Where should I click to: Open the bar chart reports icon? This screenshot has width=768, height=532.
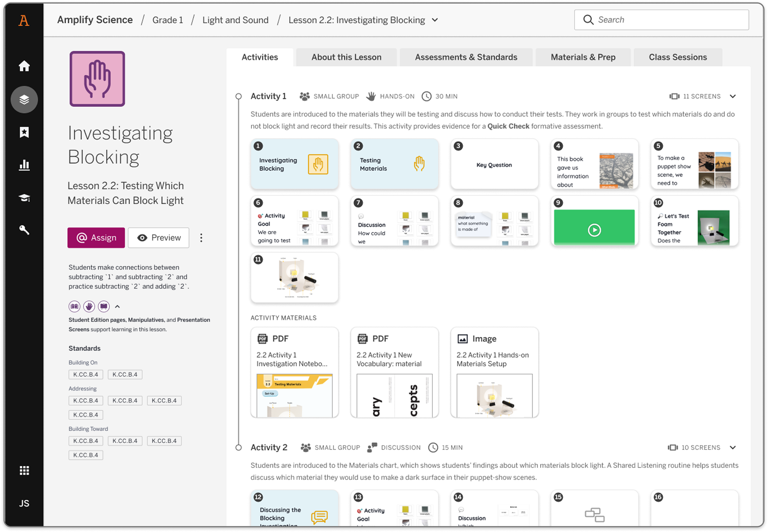(24, 165)
